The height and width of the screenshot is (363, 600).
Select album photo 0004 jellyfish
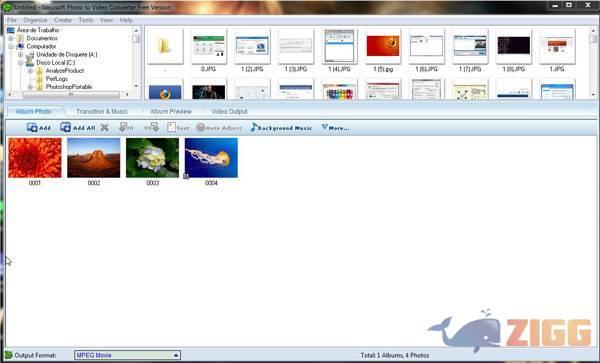pos(211,158)
